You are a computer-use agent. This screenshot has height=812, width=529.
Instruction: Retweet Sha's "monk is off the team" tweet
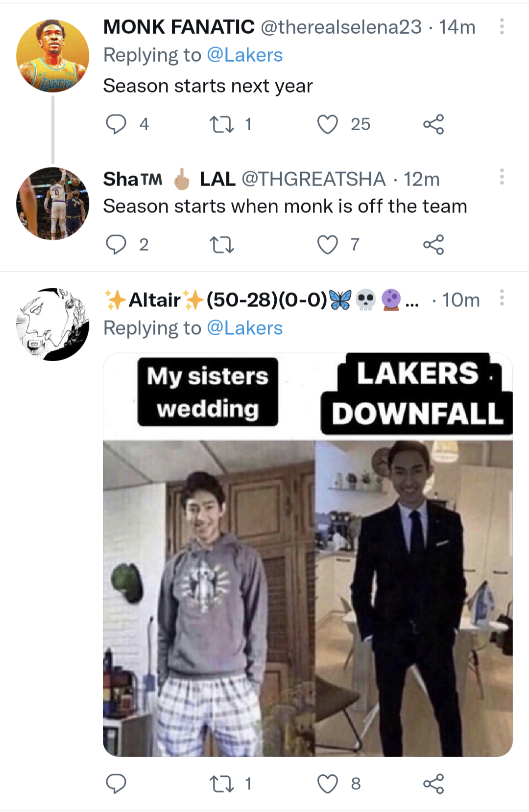click(222, 244)
